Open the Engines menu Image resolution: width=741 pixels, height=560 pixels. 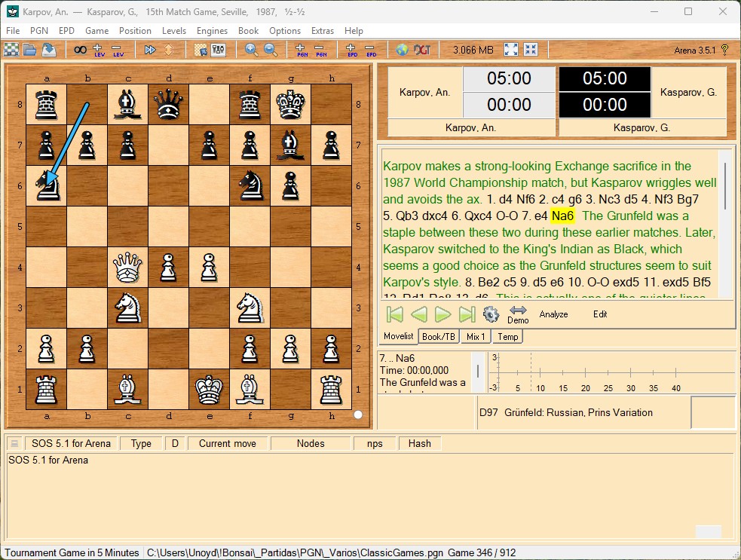212,31
